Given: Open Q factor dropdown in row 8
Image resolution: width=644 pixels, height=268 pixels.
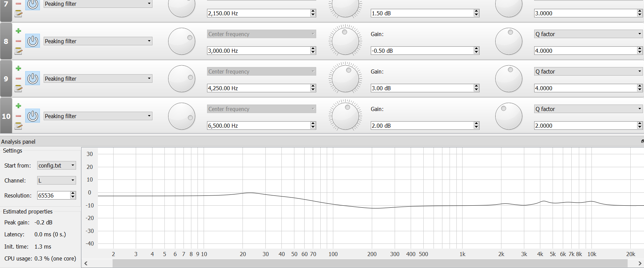Looking at the screenshot, I should (x=588, y=34).
